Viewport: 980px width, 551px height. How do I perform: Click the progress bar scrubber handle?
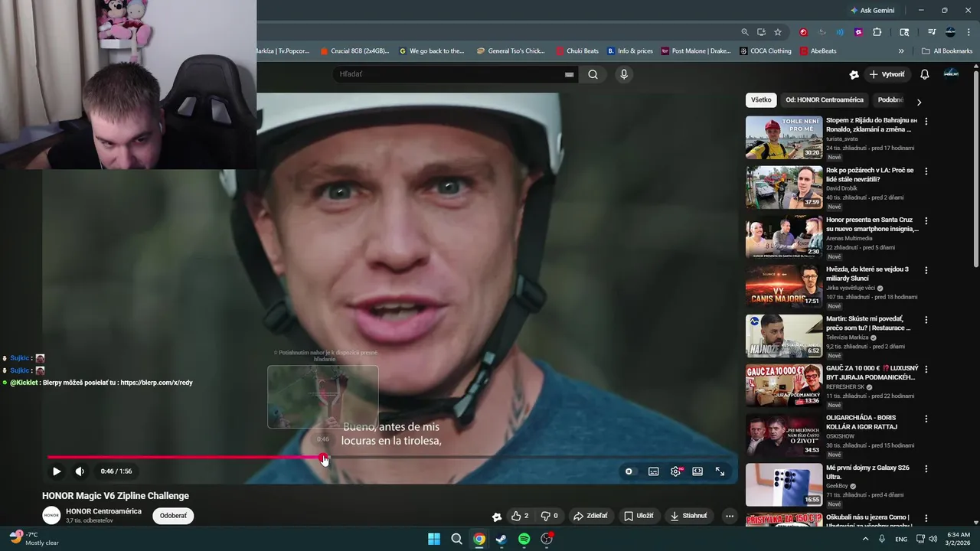(324, 458)
